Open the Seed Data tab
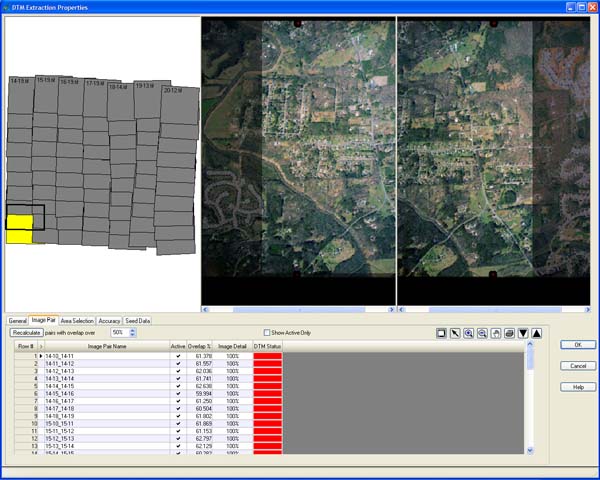The height and width of the screenshot is (480, 600). (x=138, y=321)
